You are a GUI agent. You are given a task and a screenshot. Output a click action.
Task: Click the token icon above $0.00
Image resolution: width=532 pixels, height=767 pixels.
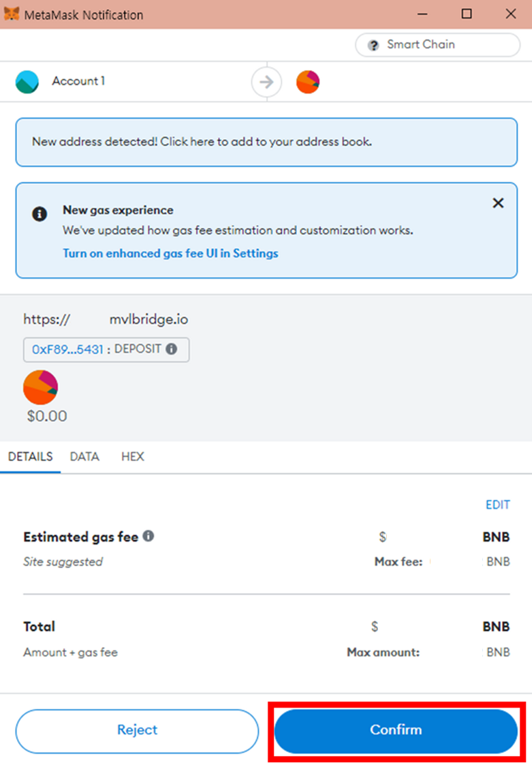41,387
